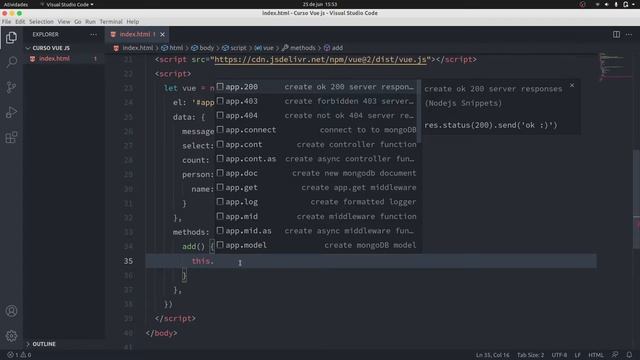This screenshot has width=640, height=360.
Task: Open Visual Studio Code app menu in top bar
Action: [x=67, y=4]
